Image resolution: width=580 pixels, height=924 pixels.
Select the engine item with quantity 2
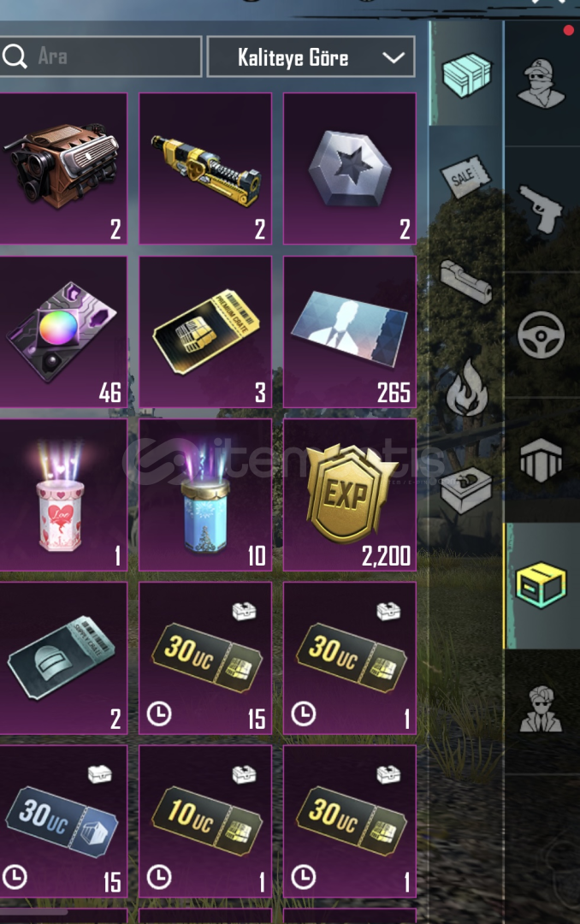pyautogui.click(x=62, y=168)
